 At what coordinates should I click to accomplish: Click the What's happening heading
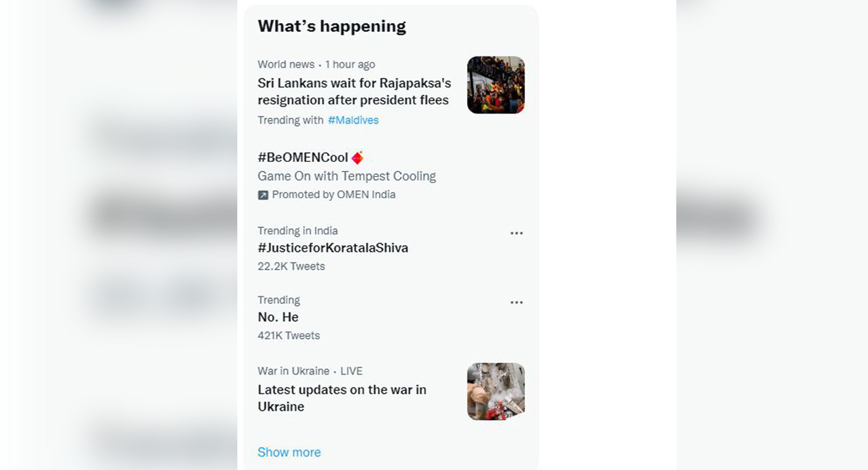tap(332, 25)
